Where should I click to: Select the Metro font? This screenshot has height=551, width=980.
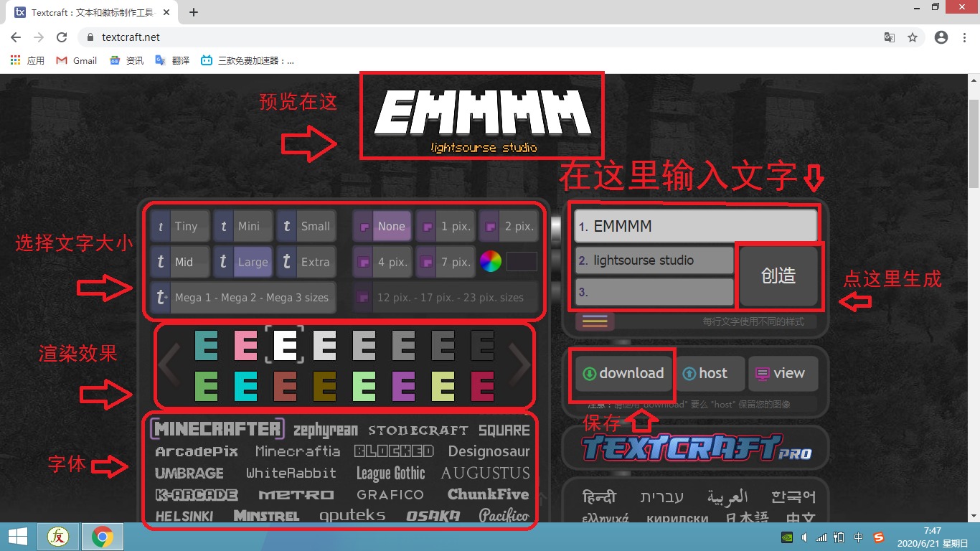[296, 495]
